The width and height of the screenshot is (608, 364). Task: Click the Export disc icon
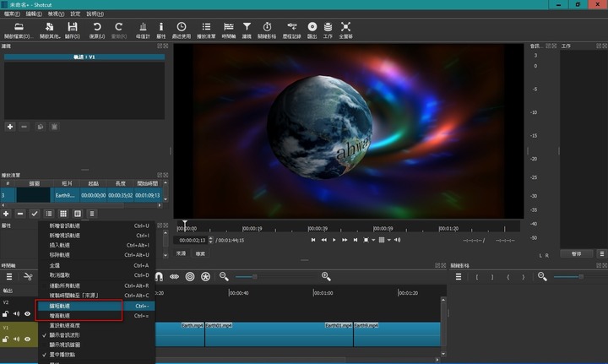point(312,30)
